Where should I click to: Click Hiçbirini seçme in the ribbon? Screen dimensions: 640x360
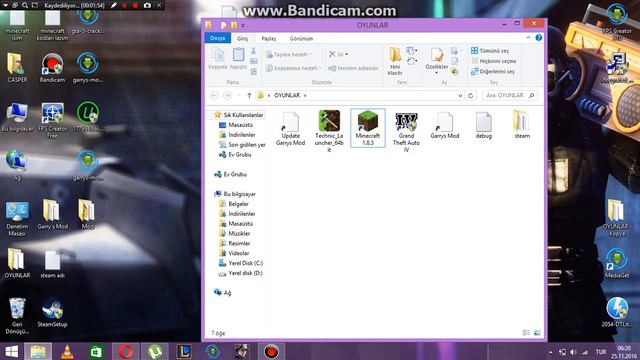click(494, 61)
